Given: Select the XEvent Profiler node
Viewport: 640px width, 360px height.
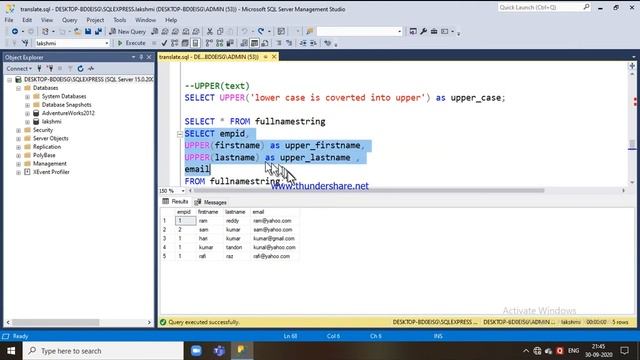Looking at the screenshot, I should (x=51, y=172).
